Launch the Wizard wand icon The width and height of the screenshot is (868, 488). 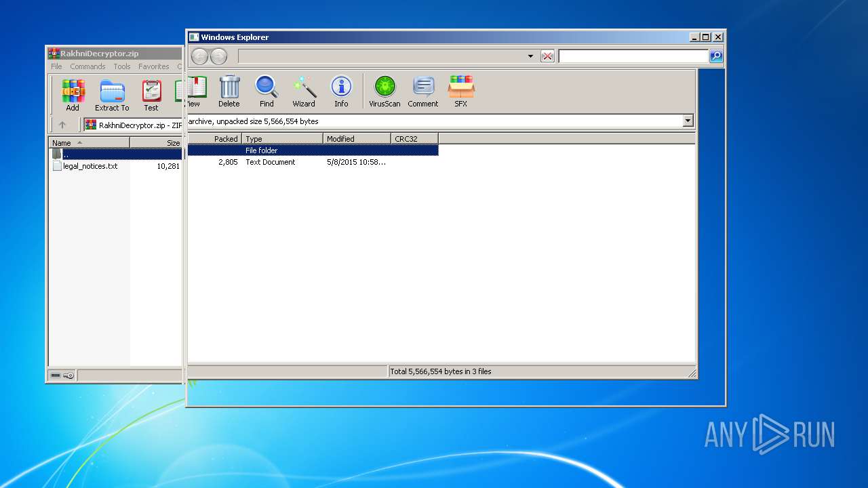[304, 87]
